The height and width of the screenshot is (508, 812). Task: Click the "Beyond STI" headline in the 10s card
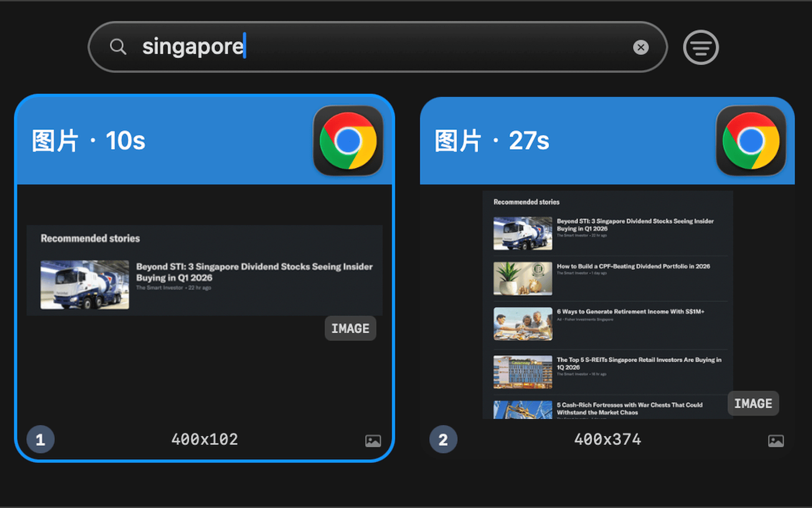pos(254,272)
